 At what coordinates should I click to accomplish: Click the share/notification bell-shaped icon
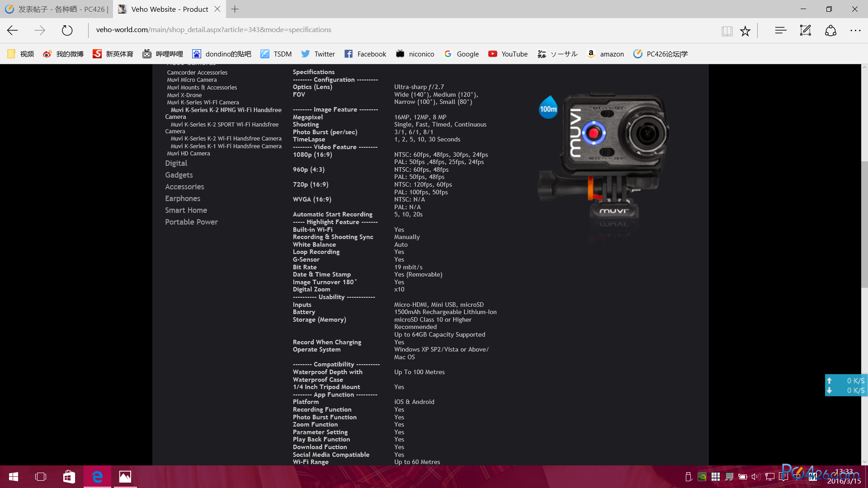[x=830, y=30]
